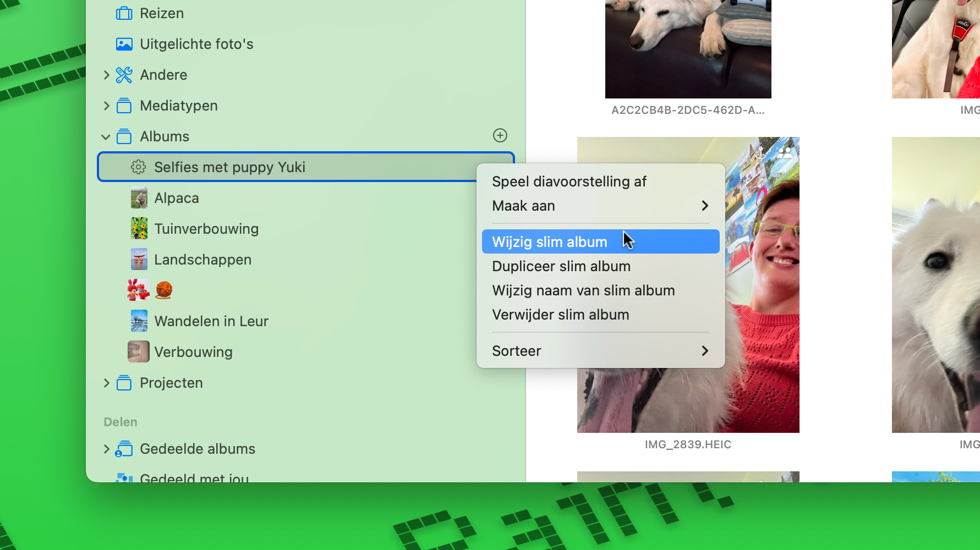Collapse the Albums section

106,137
